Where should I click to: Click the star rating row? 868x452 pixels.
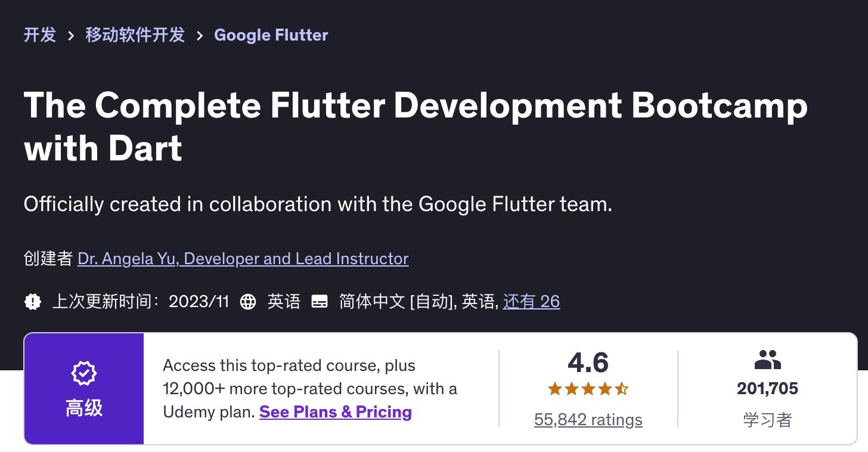[588, 390]
